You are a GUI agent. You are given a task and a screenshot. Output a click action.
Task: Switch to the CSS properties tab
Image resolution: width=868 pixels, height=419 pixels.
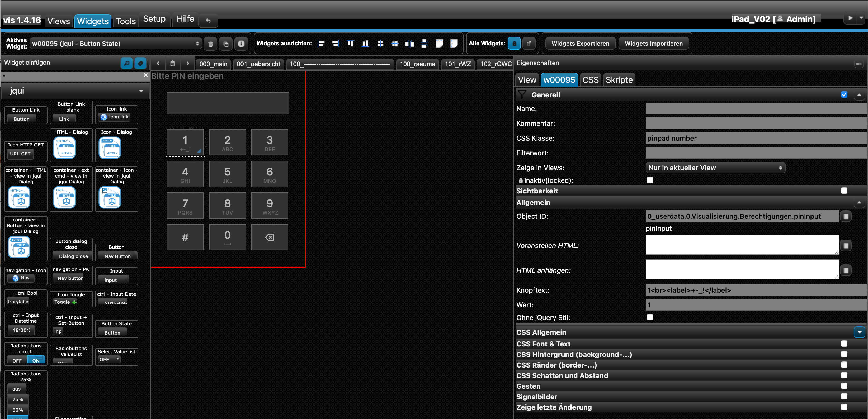tap(590, 80)
